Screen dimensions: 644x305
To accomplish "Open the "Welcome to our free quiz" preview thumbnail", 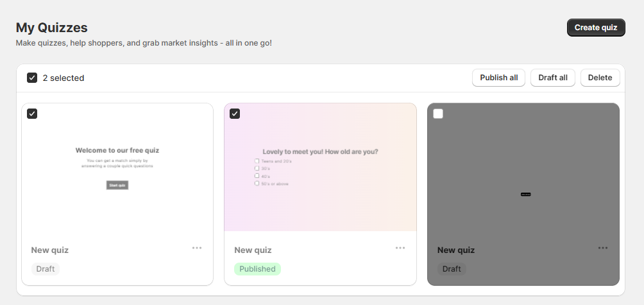I will pos(117,167).
